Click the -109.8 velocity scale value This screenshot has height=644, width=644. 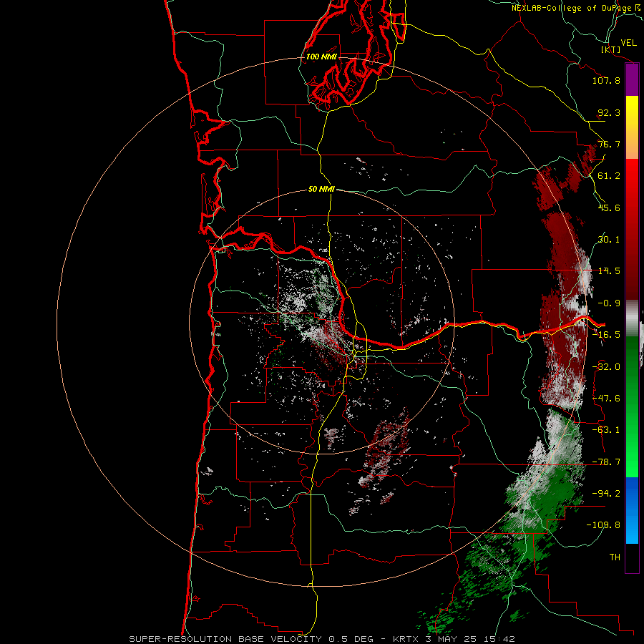(x=604, y=525)
